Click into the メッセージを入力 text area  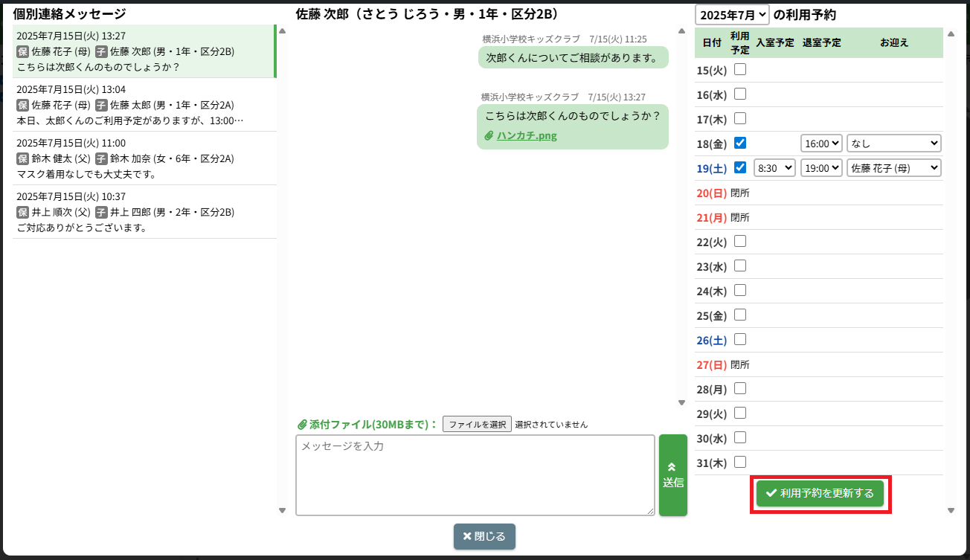(x=475, y=475)
